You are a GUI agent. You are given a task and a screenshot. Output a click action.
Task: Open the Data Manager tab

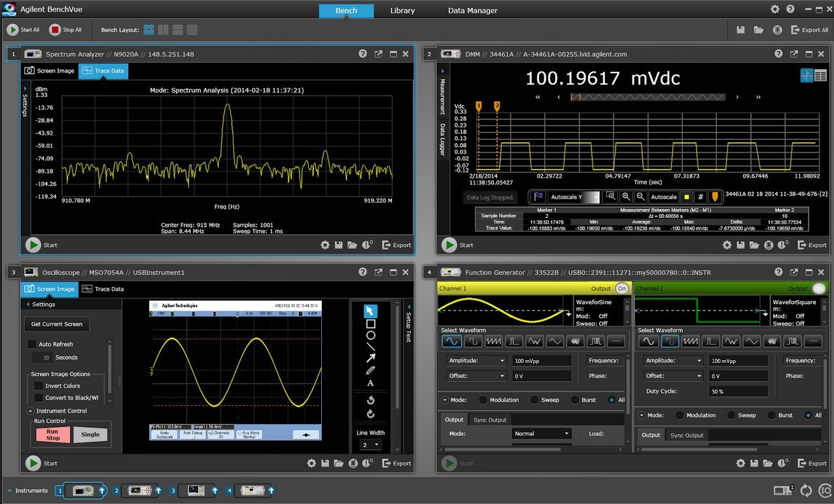click(x=473, y=10)
